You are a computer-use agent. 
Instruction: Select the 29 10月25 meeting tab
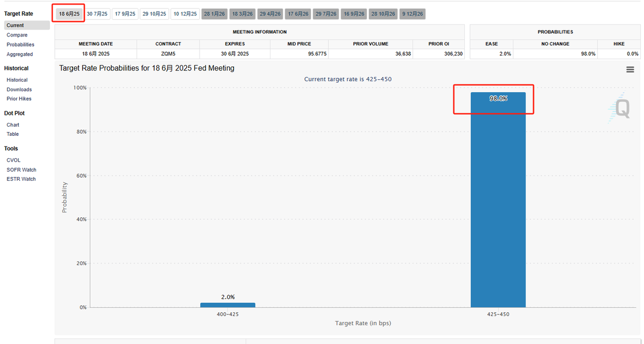tap(155, 14)
